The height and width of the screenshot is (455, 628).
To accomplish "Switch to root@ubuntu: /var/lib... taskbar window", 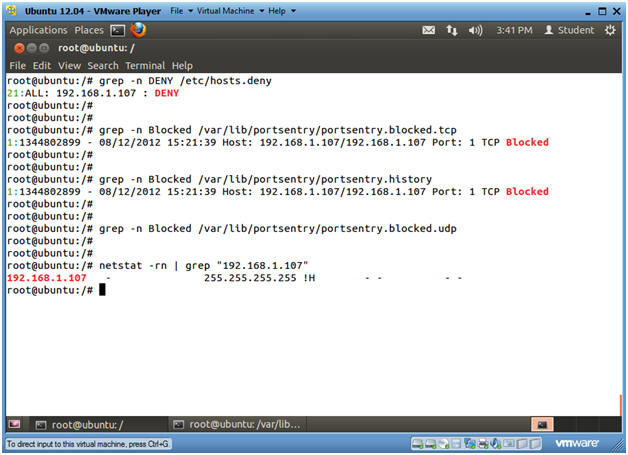I will pyautogui.click(x=238, y=425).
